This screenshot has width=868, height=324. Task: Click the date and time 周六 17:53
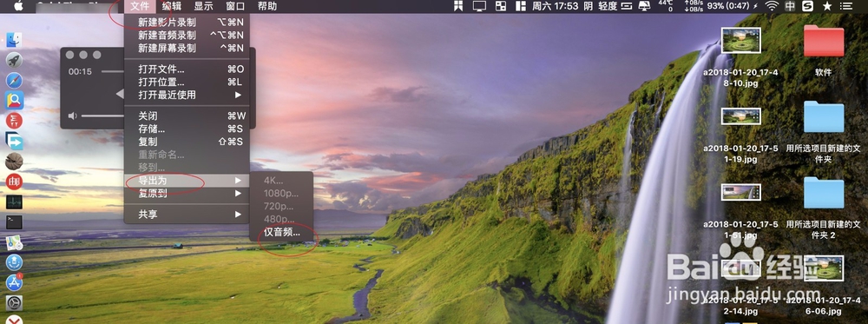click(x=556, y=6)
